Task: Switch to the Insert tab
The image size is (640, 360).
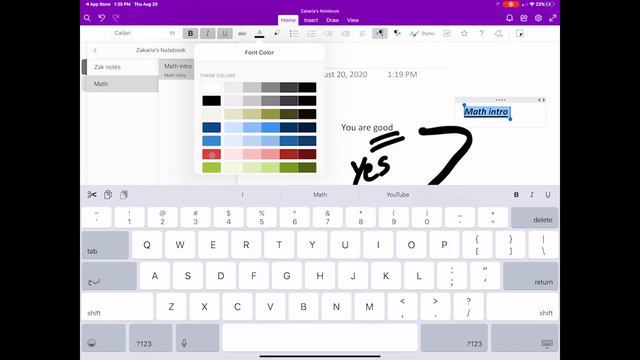Action: [x=311, y=20]
